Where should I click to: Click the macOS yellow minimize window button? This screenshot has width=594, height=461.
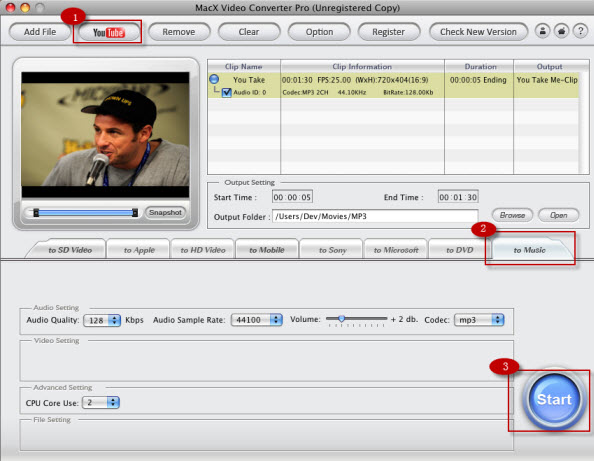pyautogui.click(x=25, y=8)
